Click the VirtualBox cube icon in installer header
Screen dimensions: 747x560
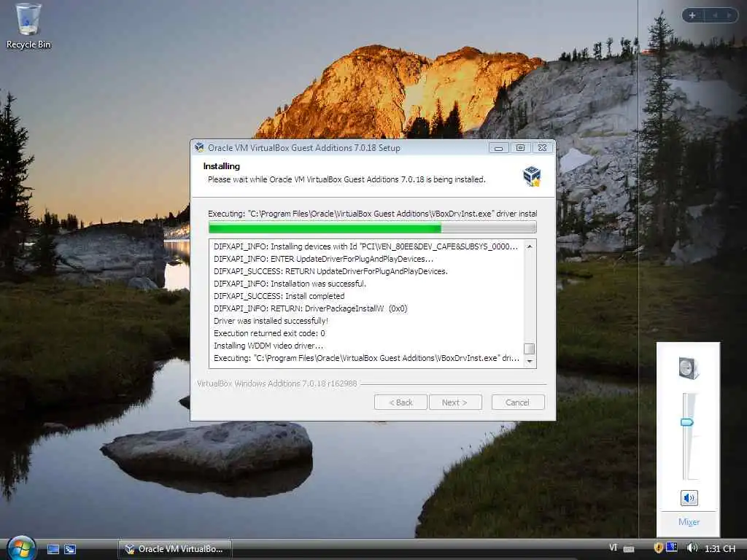click(x=532, y=176)
